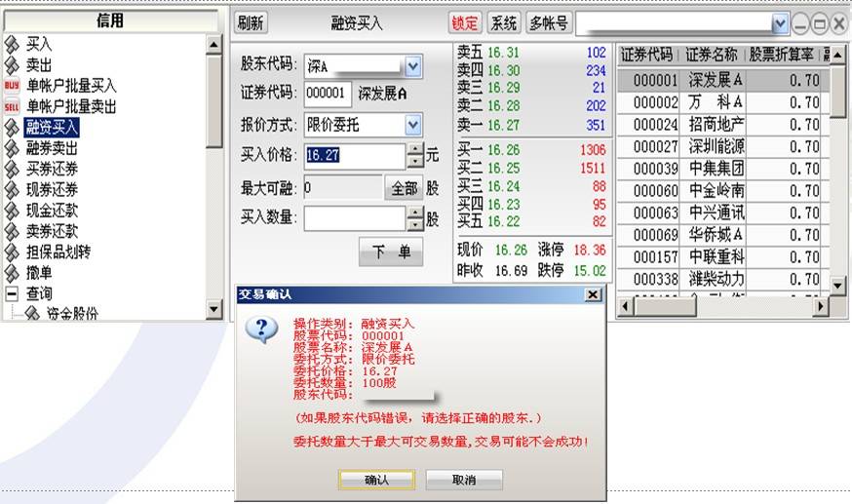
Task: Click the 证券名称 column header
Action: click(712, 55)
